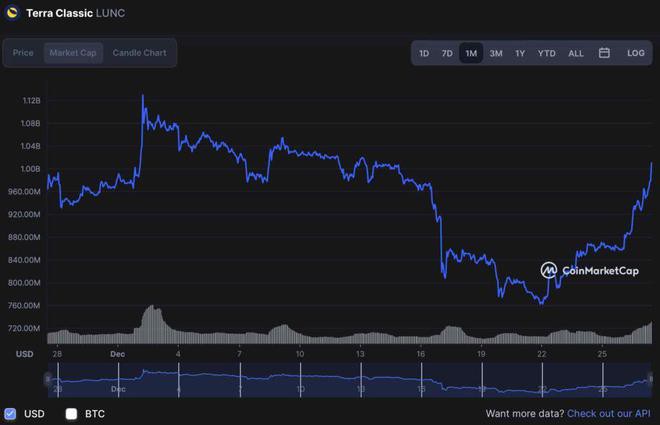The image size is (660, 425).
Task: Enable the BTC currency checkbox
Action: point(71,414)
